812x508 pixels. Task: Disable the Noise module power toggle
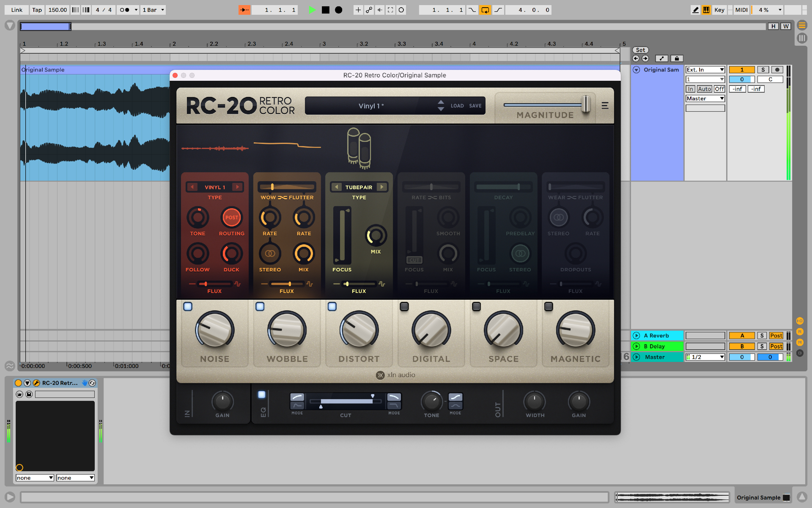(x=188, y=306)
